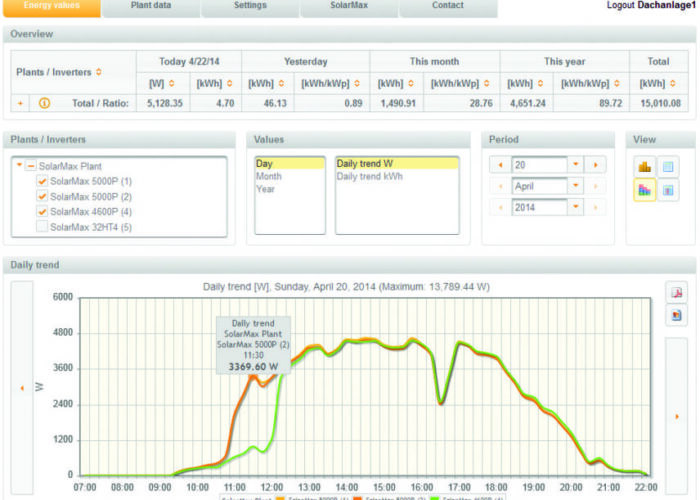The height and width of the screenshot is (500, 700).
Task: Sort Today [kWh] column
Action: click(x=229, y=83)
